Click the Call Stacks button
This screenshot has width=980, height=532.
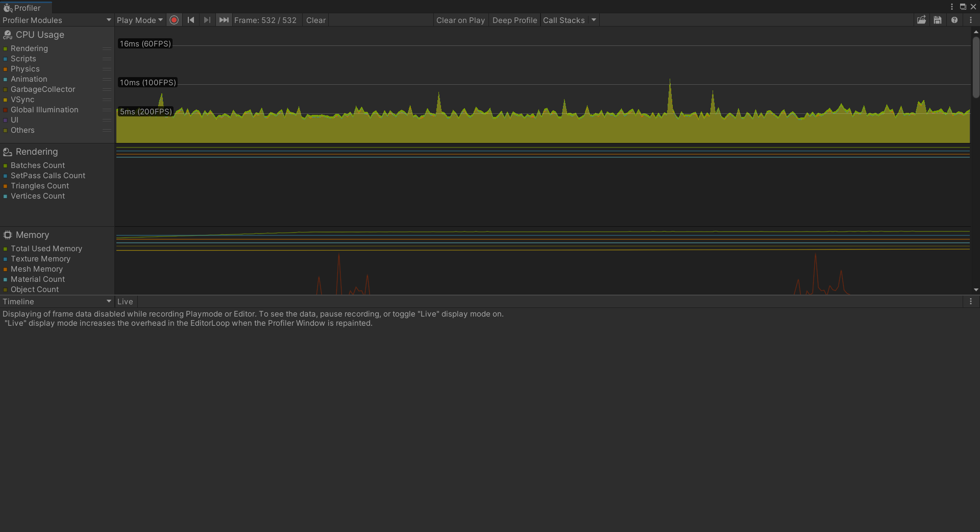tap(565, 20)
